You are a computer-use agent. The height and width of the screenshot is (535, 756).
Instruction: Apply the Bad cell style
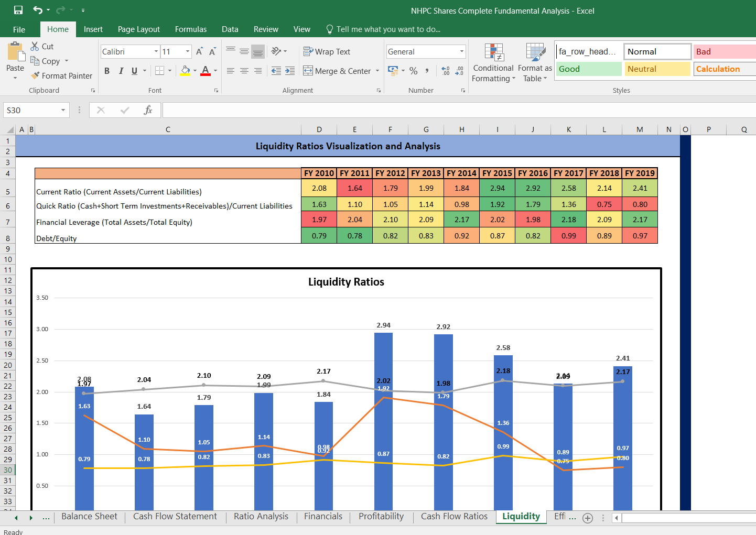(x=725, y=51)
